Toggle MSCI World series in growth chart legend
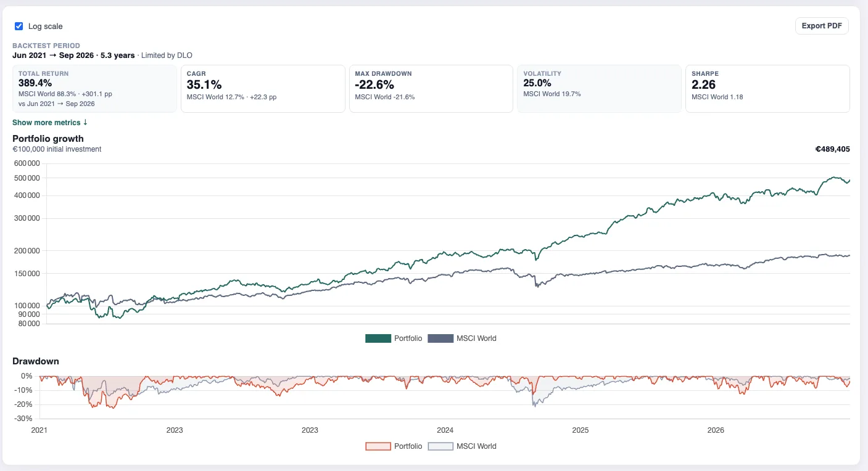Viewport: 868px width, 471px height. 462,338
